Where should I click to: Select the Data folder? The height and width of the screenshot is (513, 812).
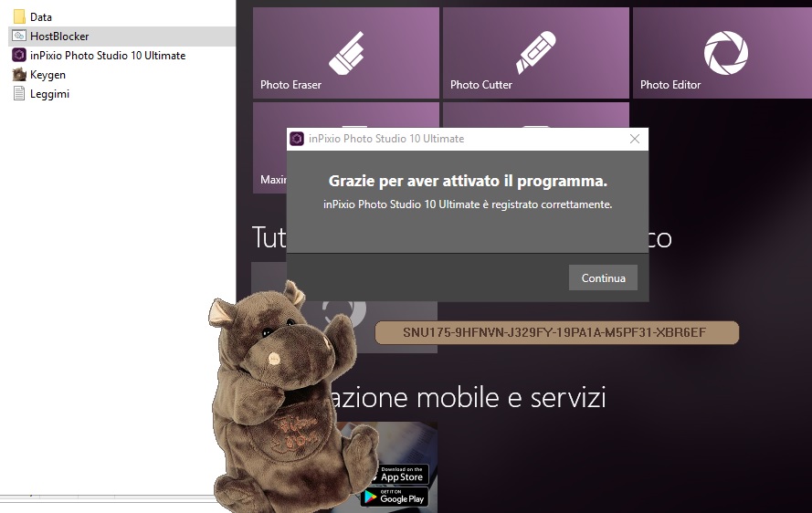[x=41, y=17]
